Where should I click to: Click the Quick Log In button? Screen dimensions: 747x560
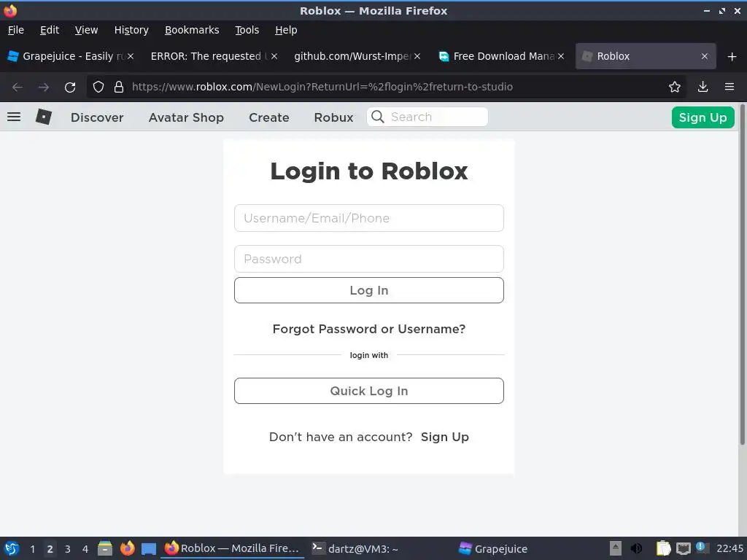point(368,391)
